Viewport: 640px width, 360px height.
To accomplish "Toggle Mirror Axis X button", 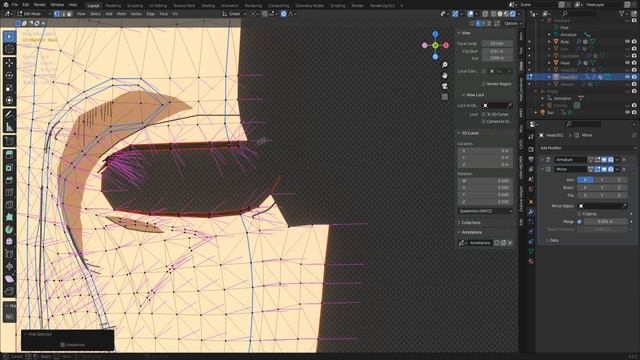I will [585, 180].
